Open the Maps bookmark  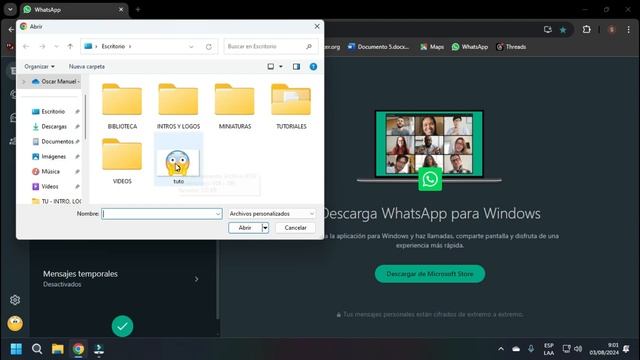click(432, 47)
